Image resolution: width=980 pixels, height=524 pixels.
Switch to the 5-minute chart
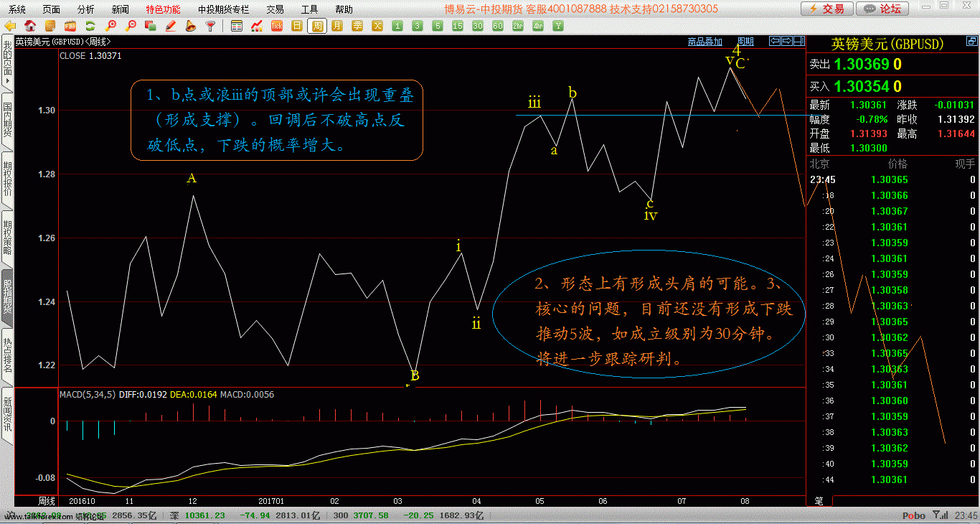point(438,26)
